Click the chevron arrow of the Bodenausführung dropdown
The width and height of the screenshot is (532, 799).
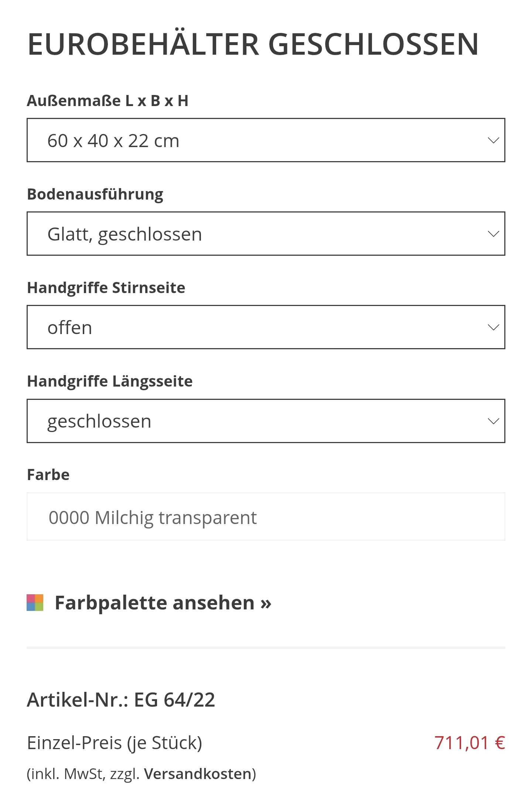click(493, 234)
